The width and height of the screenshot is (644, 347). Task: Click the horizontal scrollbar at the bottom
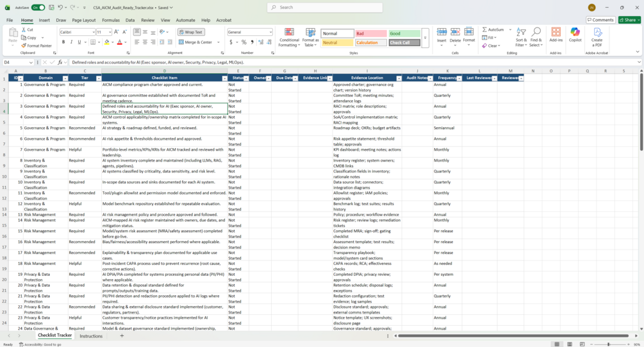513,336
